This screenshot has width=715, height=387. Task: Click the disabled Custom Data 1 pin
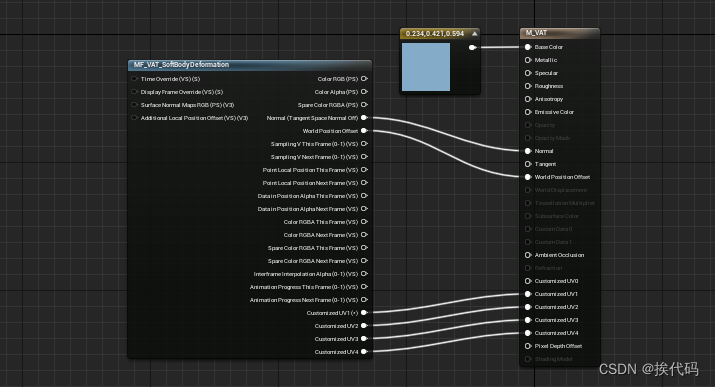(x=528, y=242)
